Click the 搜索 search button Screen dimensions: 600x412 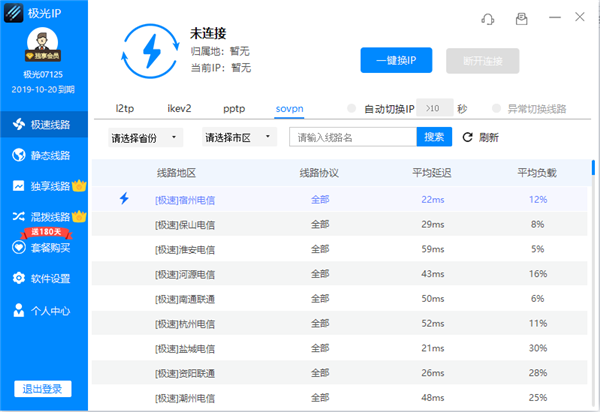pyautogui.click(x=434, y=137)
